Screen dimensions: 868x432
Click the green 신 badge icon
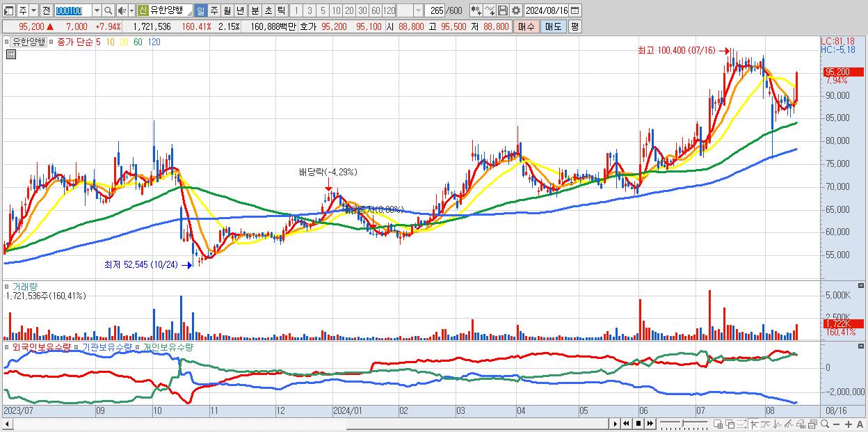click(143, 10)
